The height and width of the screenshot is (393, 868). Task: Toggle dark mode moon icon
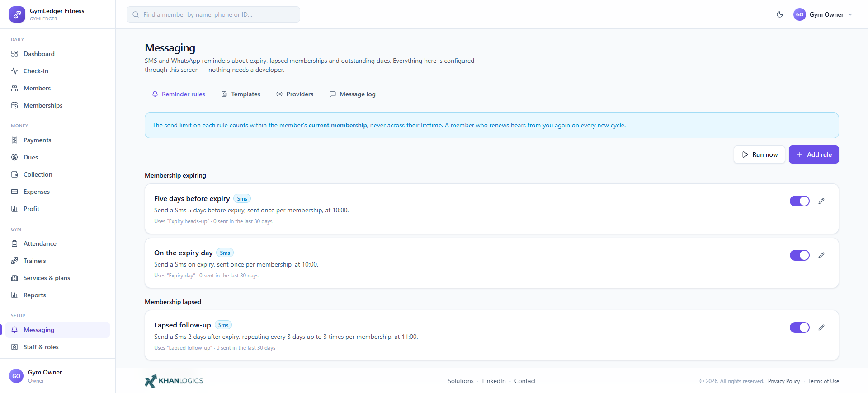780,14
